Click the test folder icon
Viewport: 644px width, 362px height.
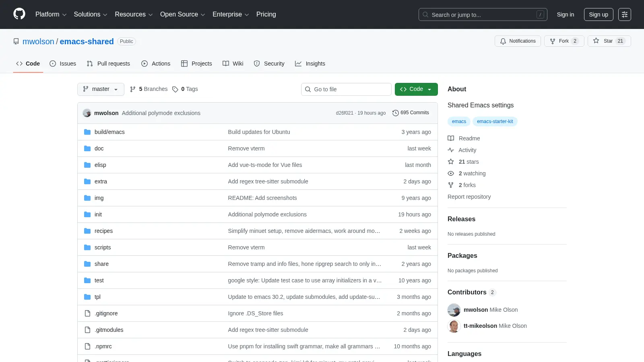pyautogui.click(x=87, y=280)
